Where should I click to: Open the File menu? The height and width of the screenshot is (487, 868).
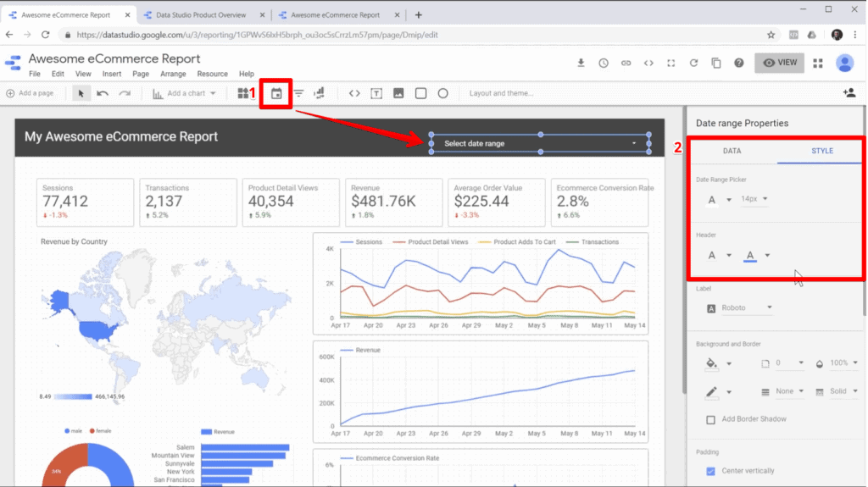pyautogui.click(x=34, y=74)
